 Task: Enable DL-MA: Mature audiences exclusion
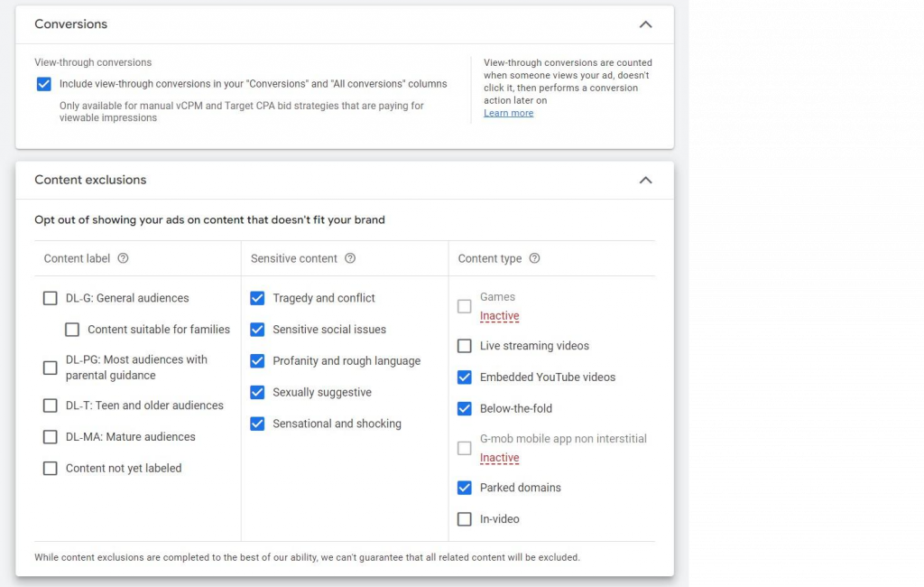pyautogui.click(x=51, y=437)
